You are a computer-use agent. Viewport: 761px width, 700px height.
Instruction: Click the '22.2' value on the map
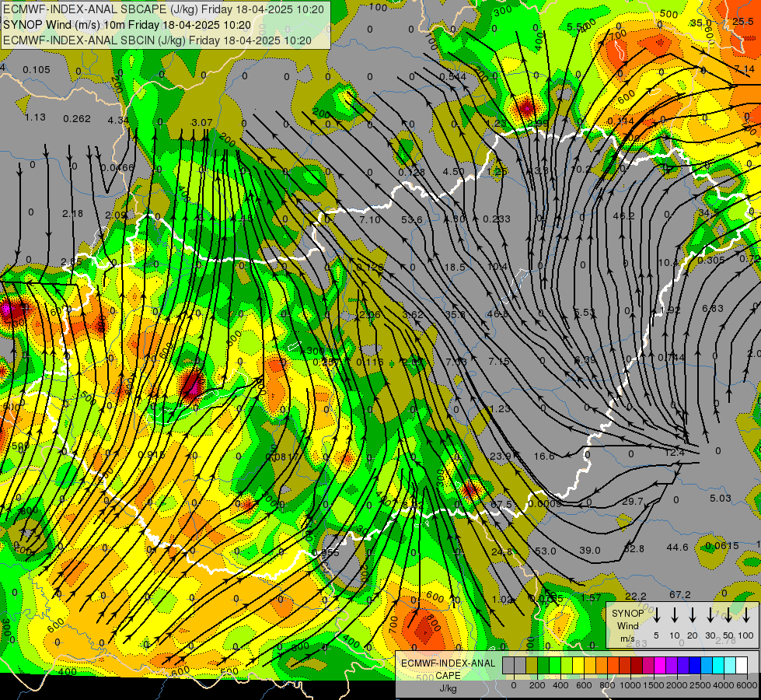pyautogui.click(x=636, y=597)
